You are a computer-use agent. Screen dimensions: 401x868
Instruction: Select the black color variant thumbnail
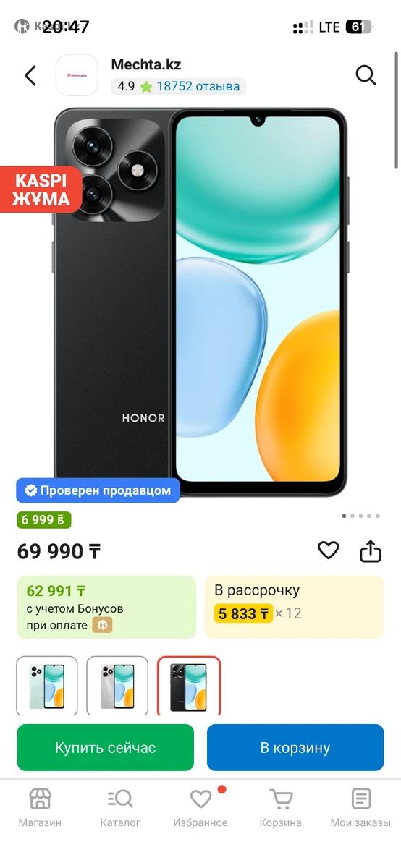click(188, 686)
